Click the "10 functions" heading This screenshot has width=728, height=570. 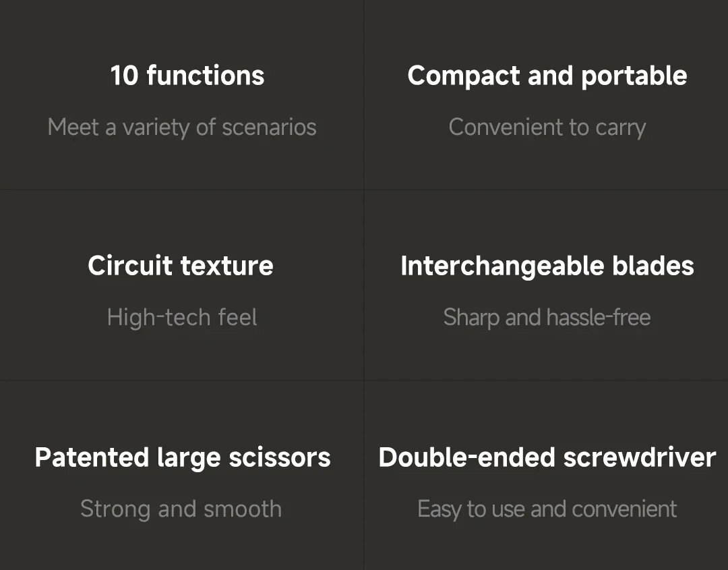pos(187,76)
